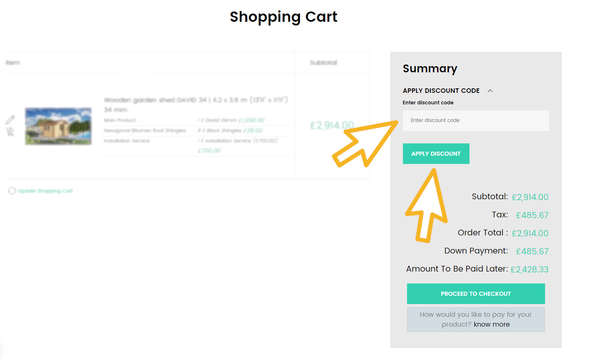The height and width of the screenshot is (364, 596).
Task: Click the Tax amount £485.67 in Summary
Action: click(532, 215)
